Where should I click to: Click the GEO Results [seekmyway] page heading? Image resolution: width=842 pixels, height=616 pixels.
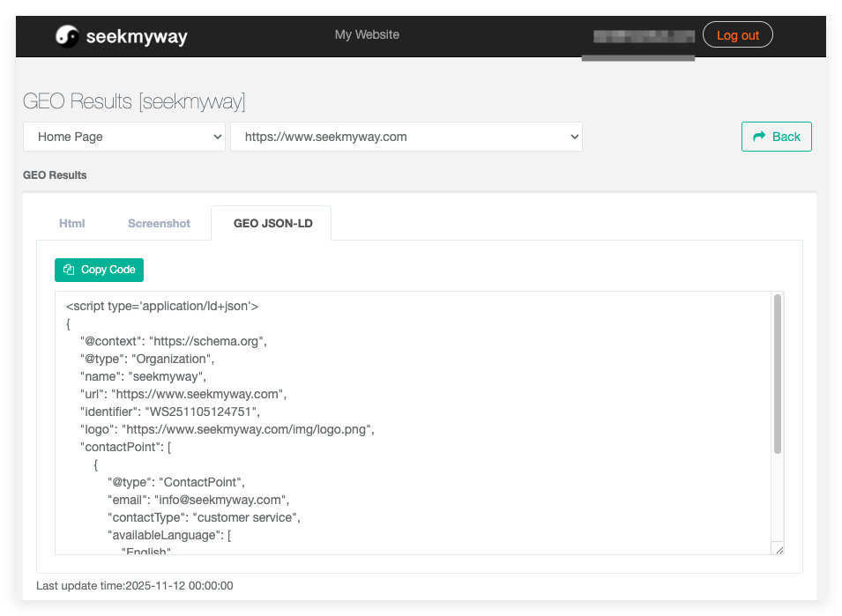(x=134, y=101)
